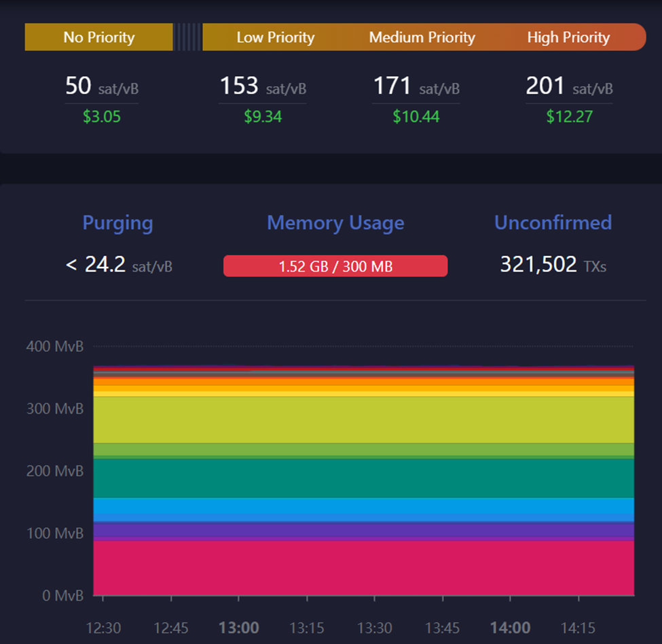Click the red 1.52 GB memory gauge
Viewport: 662px width, 644px height.
[x=335, y=266]
